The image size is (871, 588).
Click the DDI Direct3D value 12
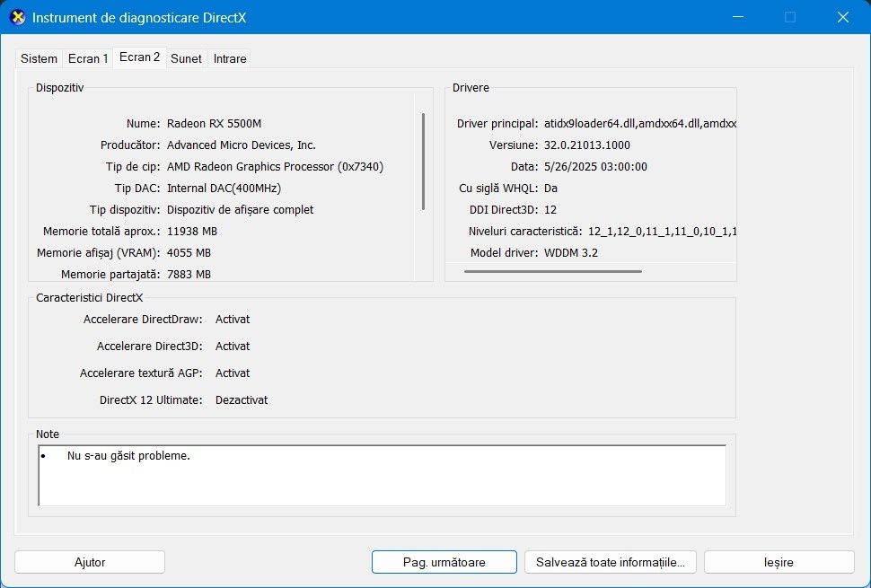click(x=550, y=210)
